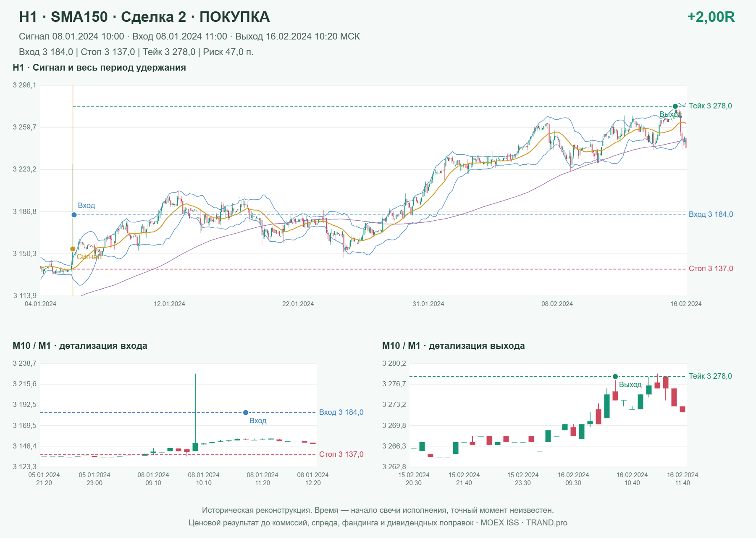The width and height of the screenshot is (756, 538).
Task: Click the 3 280,2 price label in exit chart
Action: click(394, 364)
